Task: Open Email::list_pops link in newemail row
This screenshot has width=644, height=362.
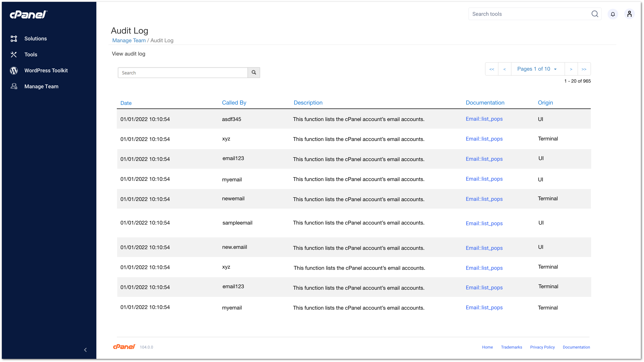Action: click(484, 199)
